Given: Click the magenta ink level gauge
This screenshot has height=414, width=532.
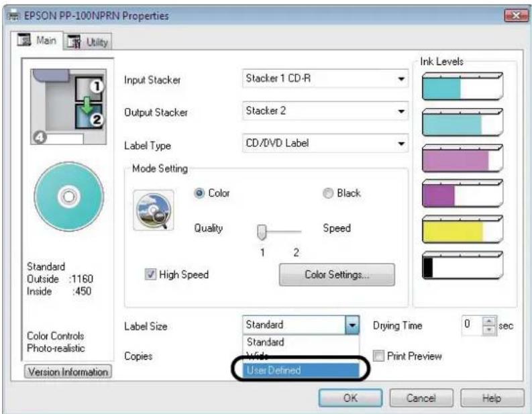Looking at the screenshot, I should (462, 193).
